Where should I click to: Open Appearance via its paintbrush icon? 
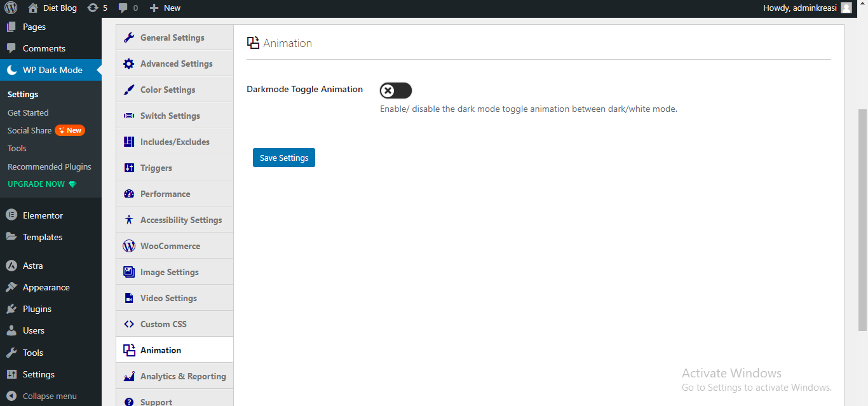13,287
